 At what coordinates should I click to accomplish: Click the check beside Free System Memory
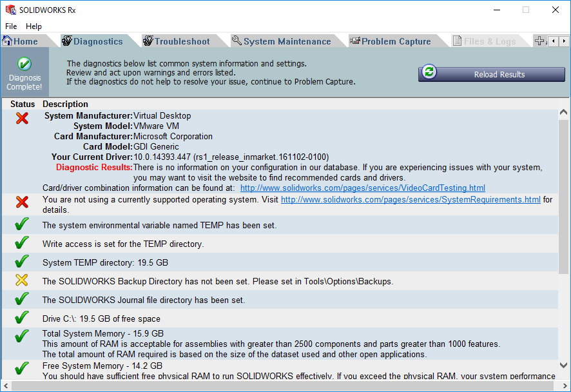tap(22, 368)
